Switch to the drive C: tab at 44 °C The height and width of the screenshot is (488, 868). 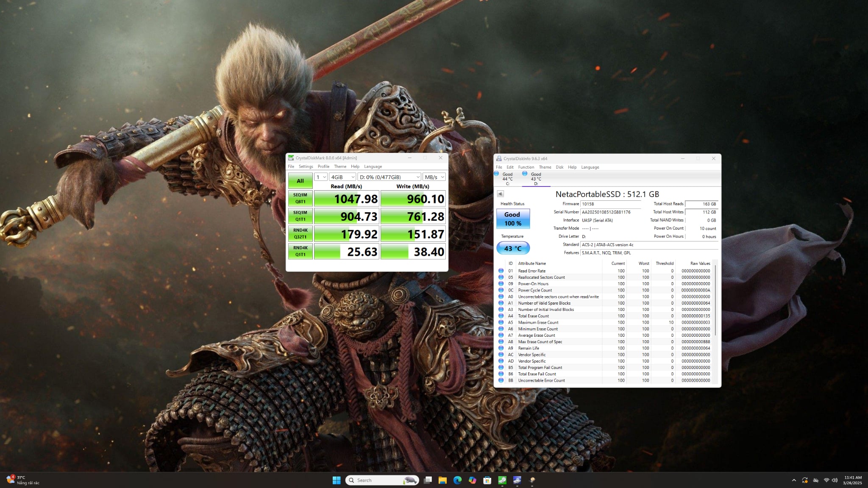(507, 178)
